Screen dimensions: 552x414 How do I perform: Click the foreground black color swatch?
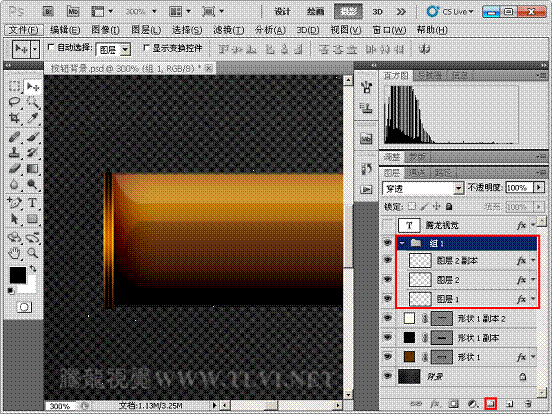click(x=18, y=275)
